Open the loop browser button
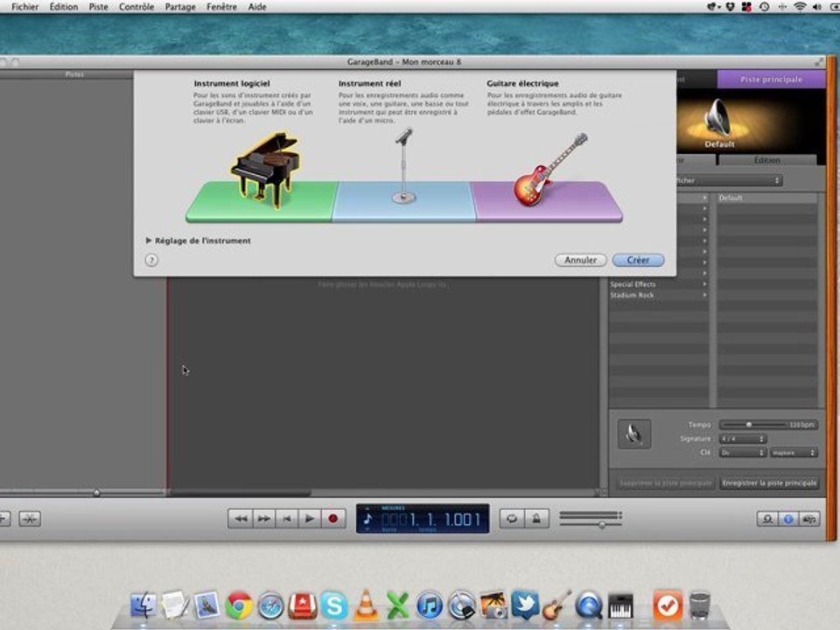Image resolution: width=840 pixels, height=630 pixels. [767, 519]
